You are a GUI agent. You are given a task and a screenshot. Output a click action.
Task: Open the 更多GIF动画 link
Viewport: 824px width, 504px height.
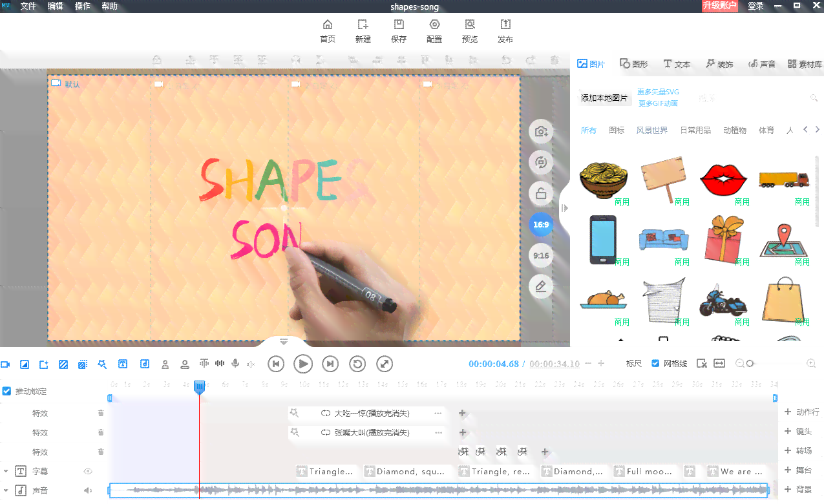658,103
